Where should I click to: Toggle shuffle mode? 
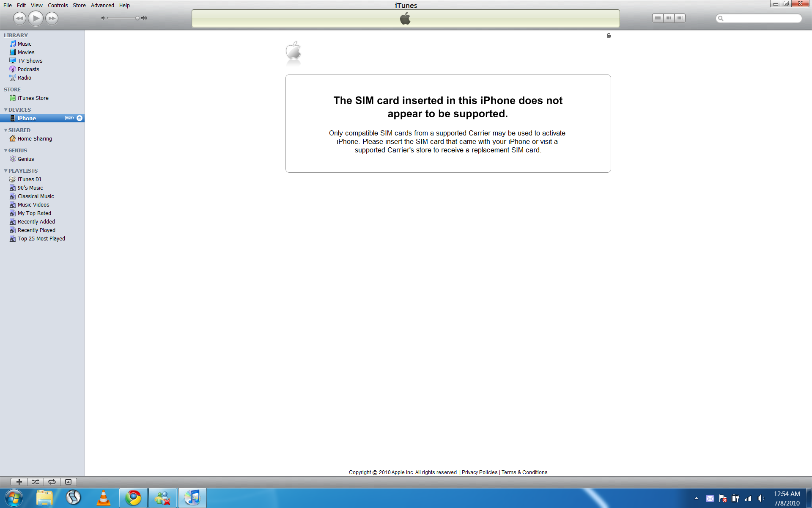(36, 482)
